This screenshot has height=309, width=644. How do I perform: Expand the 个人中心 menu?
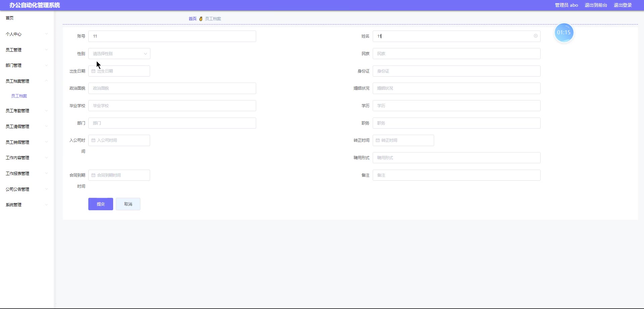[27, 34]
